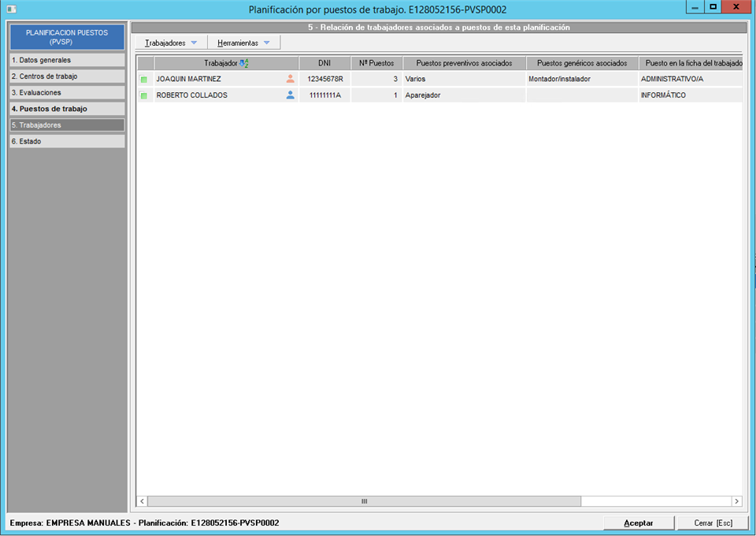
Task: Switch to 3. Evaluaciones section
Action: pos(66,93)
